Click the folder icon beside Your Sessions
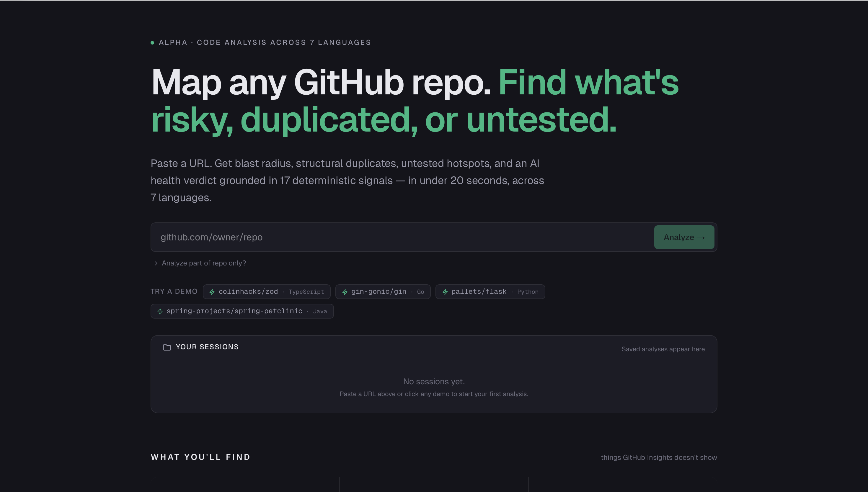 [167, 347]
